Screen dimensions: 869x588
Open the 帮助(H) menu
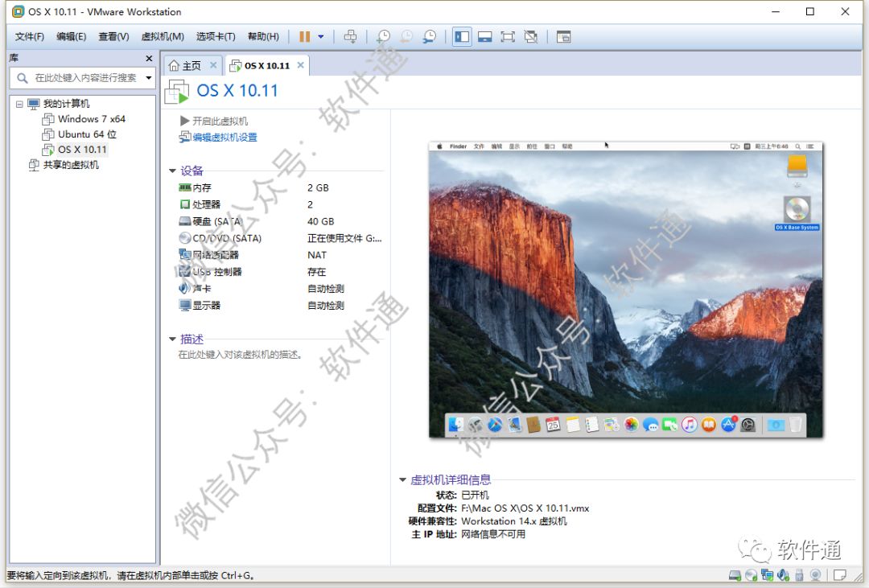pyautogui.click(x=263, y=36)
